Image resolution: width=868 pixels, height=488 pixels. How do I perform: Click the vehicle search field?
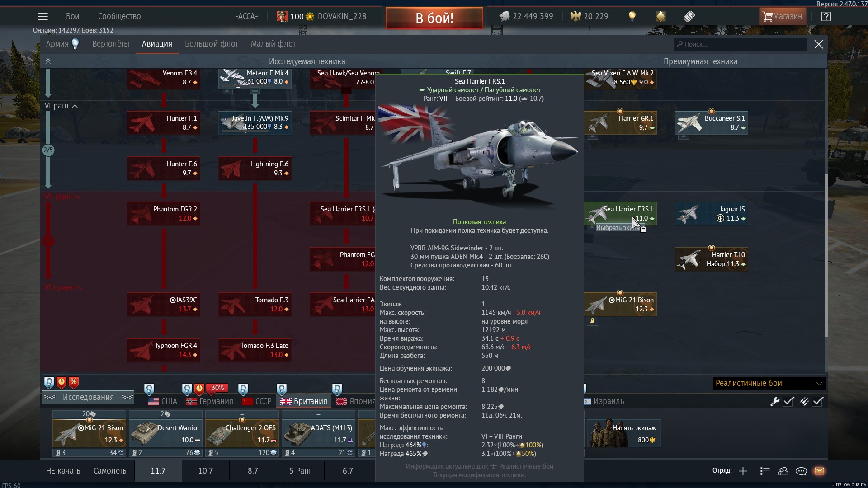tap(741, 44)
